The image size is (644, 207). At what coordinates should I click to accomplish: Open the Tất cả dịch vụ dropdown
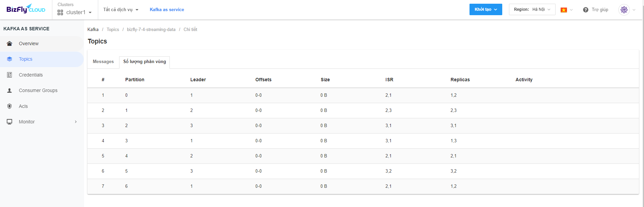[121, 10]
